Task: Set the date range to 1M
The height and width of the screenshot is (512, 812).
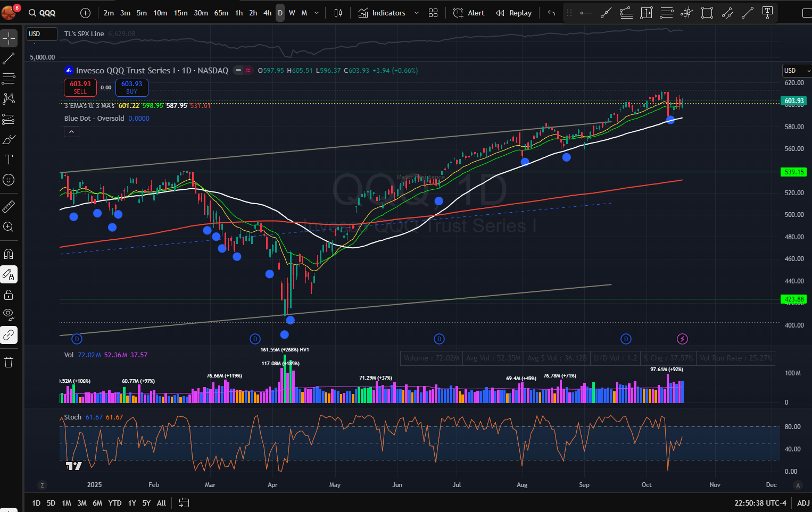Action: coord(67,503)
